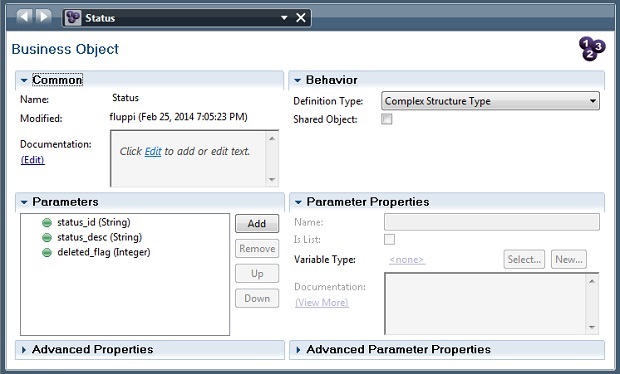Click the <none> variable type link
Viewport: 620px width, 374px height.
(x=406, y=260)
